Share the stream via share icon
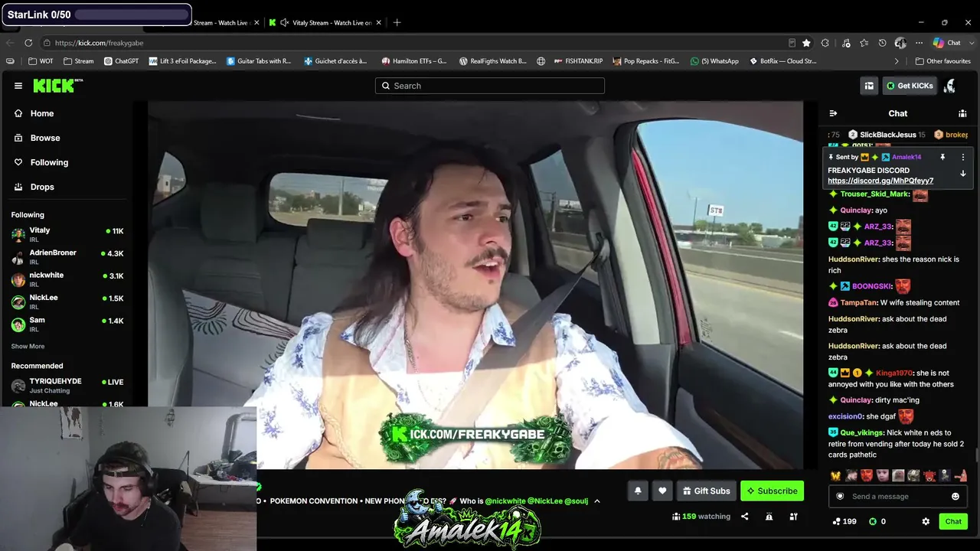 pos(744,517)
